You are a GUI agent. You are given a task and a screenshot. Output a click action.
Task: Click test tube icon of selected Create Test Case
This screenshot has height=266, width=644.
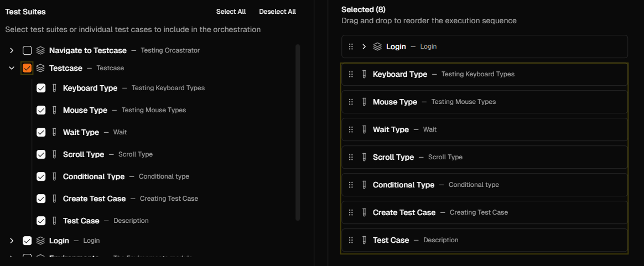364,213
